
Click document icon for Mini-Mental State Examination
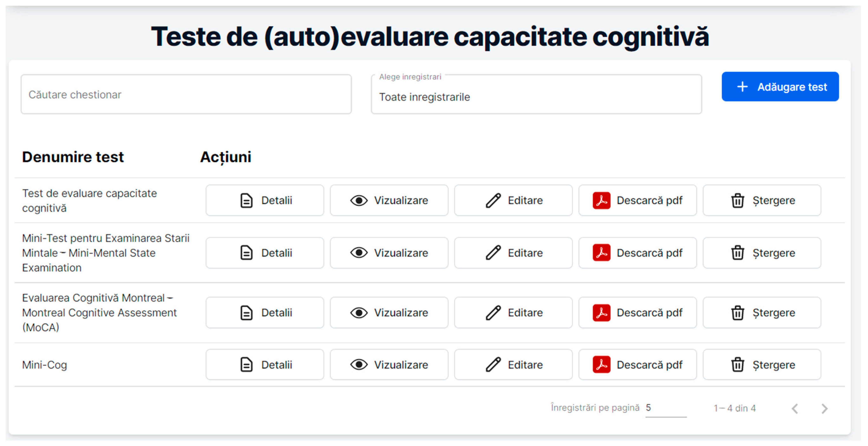pos(246,253)
